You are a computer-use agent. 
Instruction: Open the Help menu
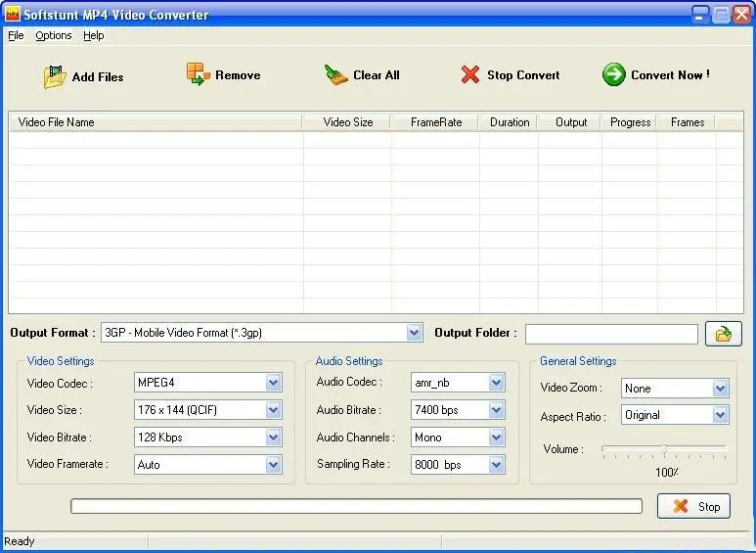[x=94, y=35]
